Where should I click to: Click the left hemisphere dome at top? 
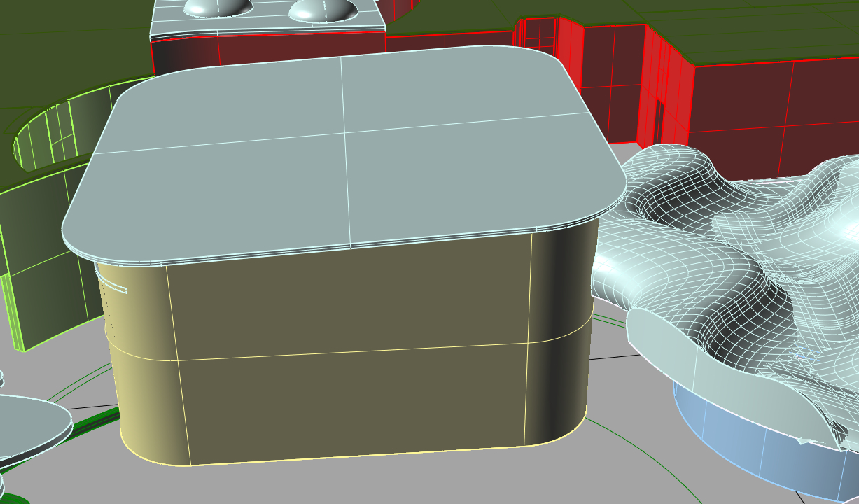pyautogui.click(x=217, y=7)
